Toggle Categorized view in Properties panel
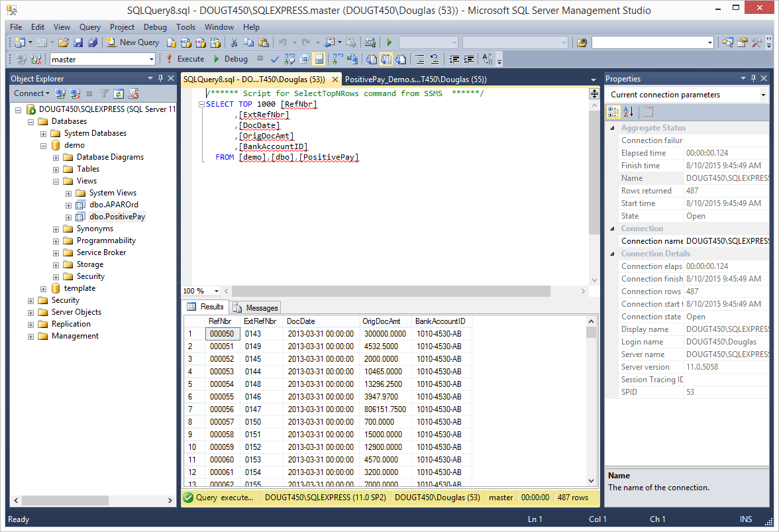779x532 pixels. pyautogui.click(x=615, y=112)
